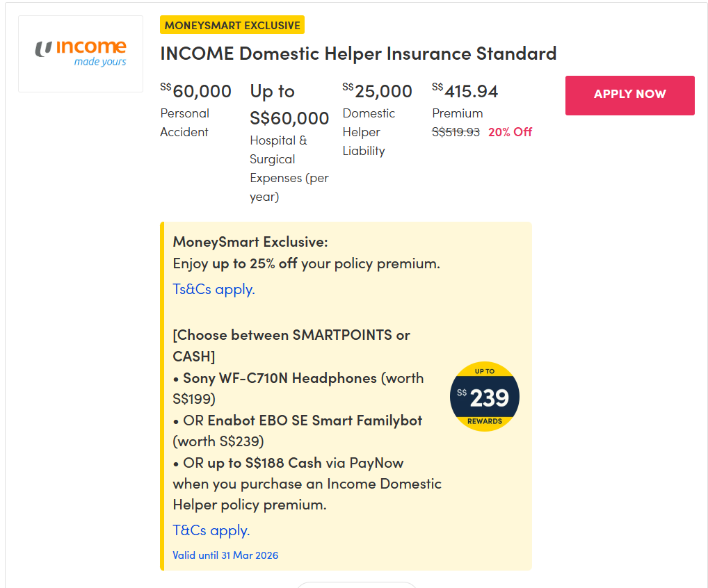Click the Sony WF-C710N Headphones reward text
Image resolution: width=708 pixels, height=588 pixels.
280,379
